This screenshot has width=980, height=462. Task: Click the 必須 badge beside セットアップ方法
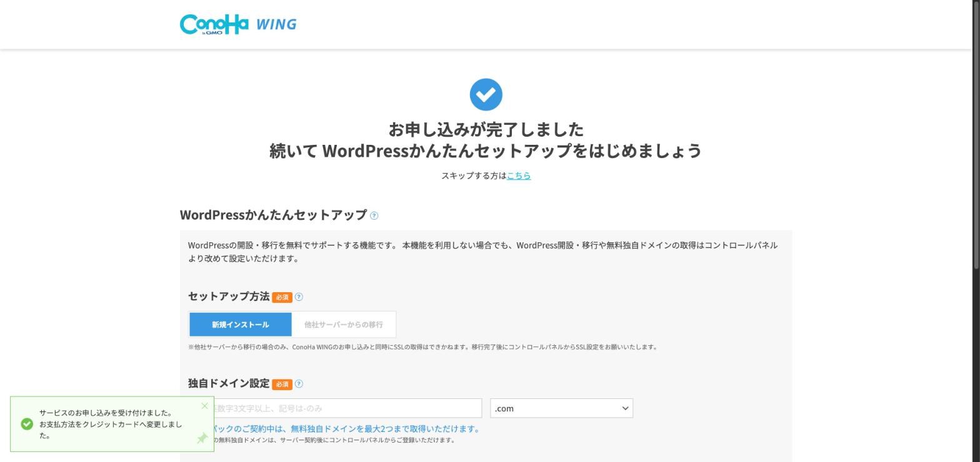pyautogui.click(x=282, y=297)
